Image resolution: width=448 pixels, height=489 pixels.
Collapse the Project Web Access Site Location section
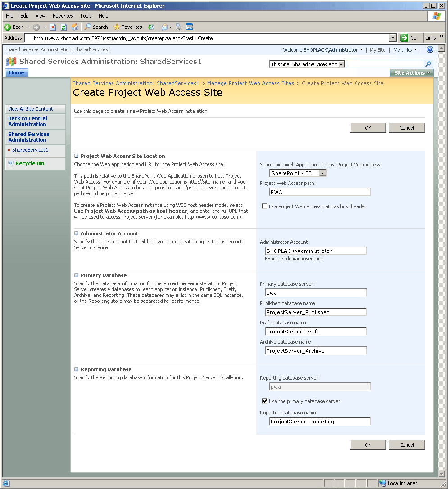[76, 156]
